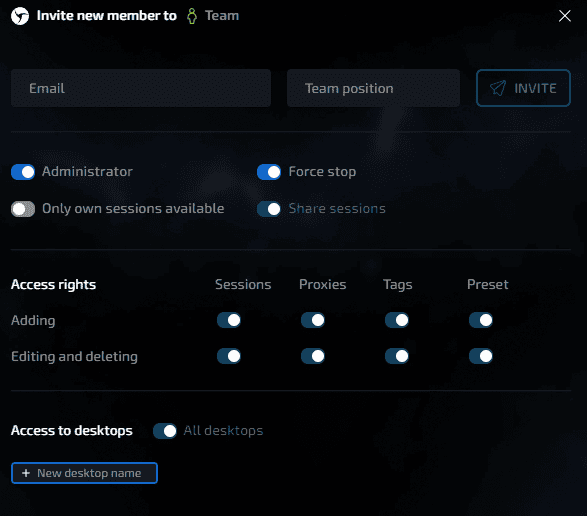
Task: Toggle Adding rights for Sessions
Action: coord(229,320)
